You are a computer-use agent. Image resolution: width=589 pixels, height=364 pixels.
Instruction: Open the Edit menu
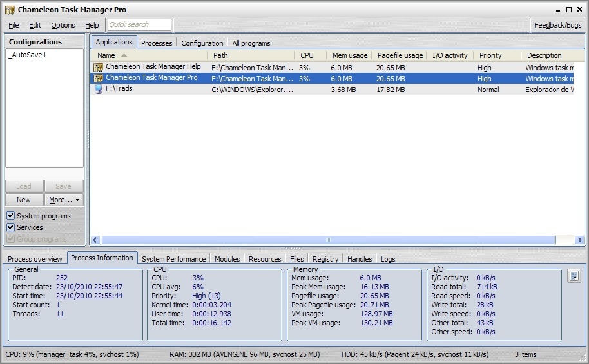pos(35,25)
